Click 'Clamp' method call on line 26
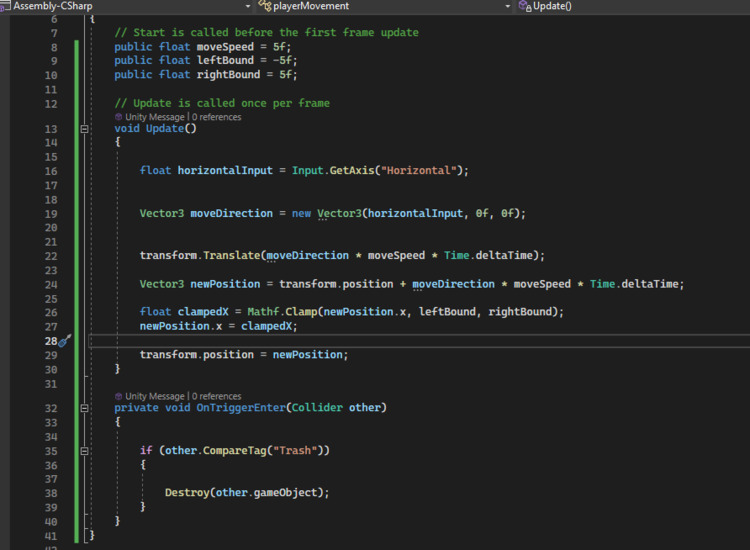Viewport: 750px width, 550px height. [x=301, y=312]
